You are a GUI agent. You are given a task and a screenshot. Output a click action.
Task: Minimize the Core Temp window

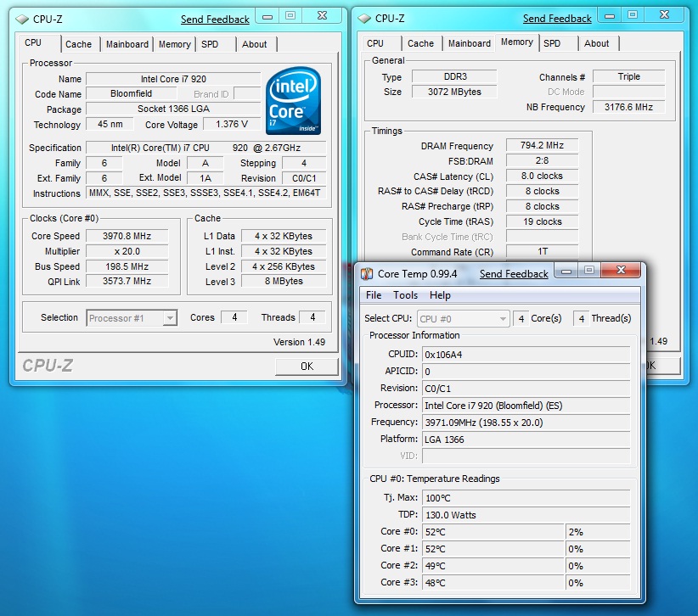[x=566, y=271]
